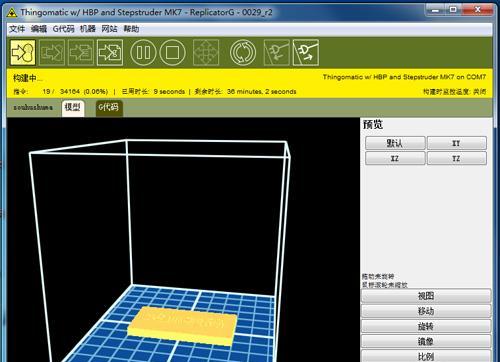Click the 构建中 status text

point(27,78)
